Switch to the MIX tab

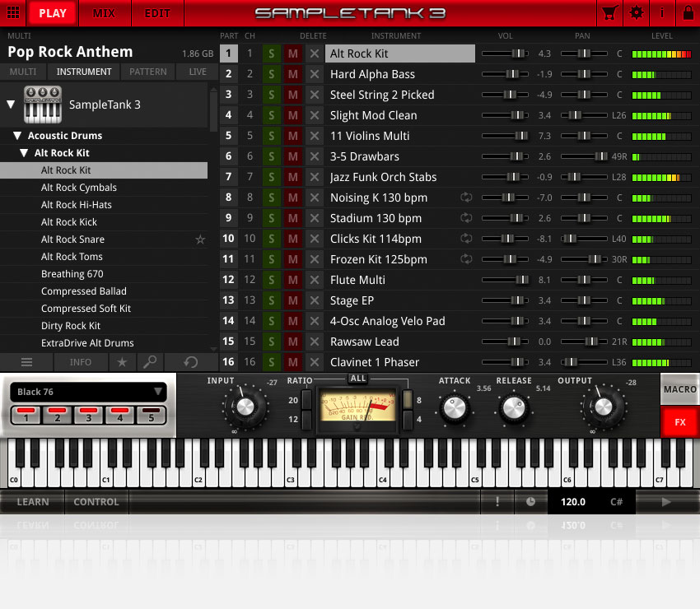coord(105,13)
